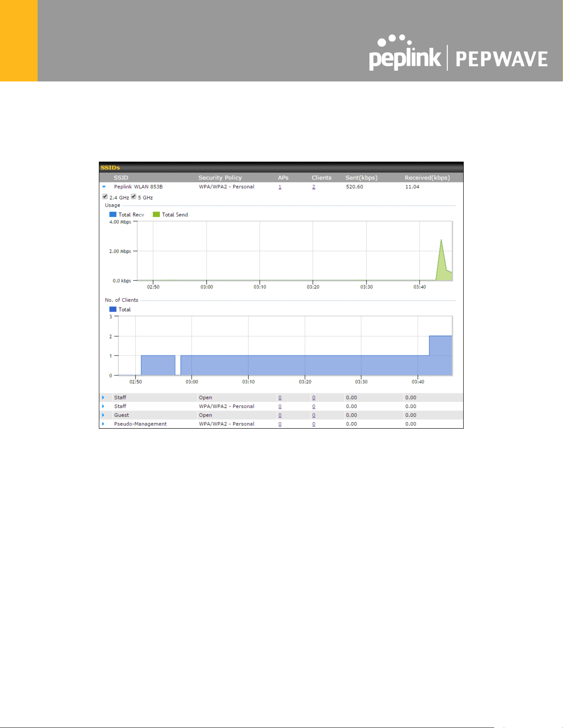The width and height of the screenshot is (563, 728).
Task: Click the green Total Send legend swatch
Action: click(156, 215)
